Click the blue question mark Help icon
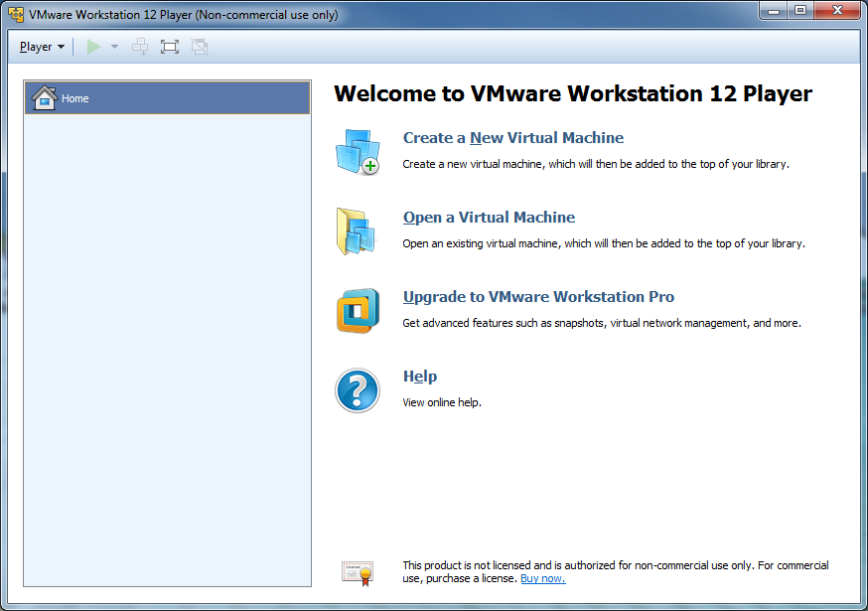This screenshot has width=868, height=611. click(357, 390)
